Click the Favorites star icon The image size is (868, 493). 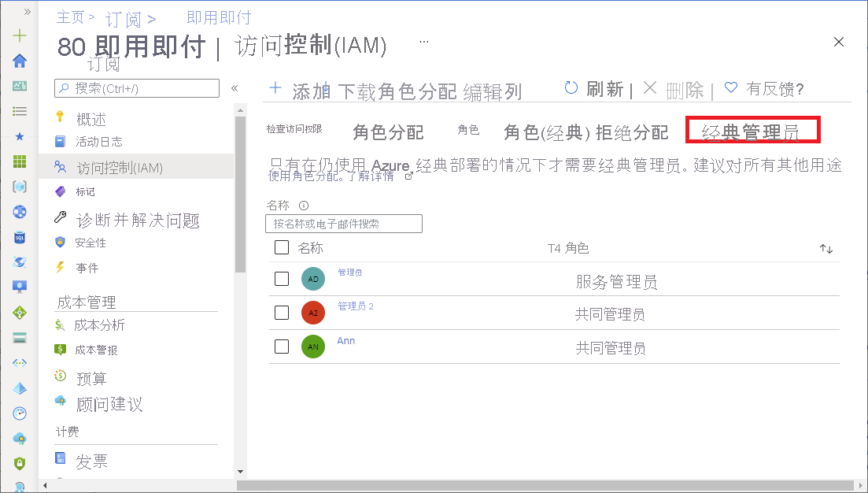(20, 136)
